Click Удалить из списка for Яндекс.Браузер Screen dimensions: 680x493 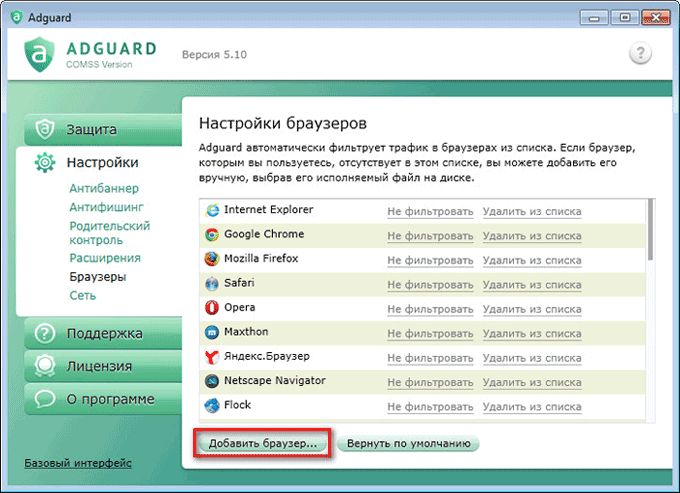532,358
